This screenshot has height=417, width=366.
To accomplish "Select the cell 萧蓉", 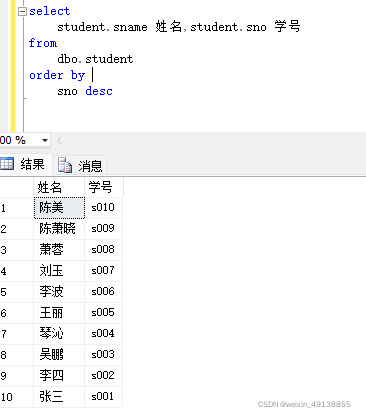I will click(59, 250).
